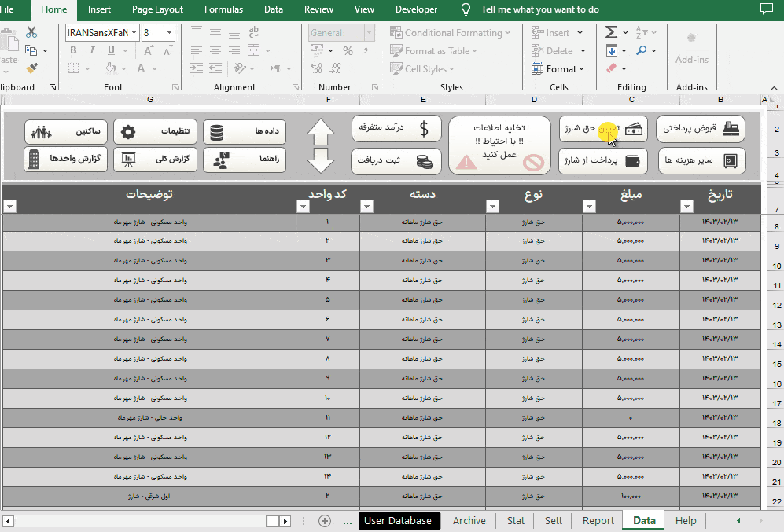Toggle Align Left
The width and height of the screenshot is (784, 532).
[197, 50]
